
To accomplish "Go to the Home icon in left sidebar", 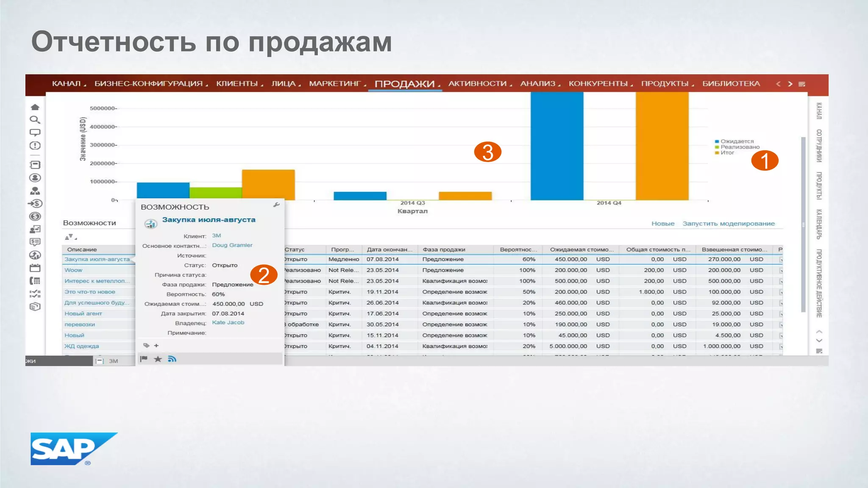I will coord(35,107).
